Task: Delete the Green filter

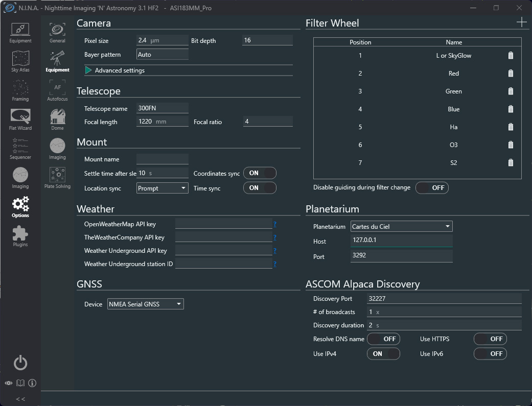Action: pyautogui.click(x=511, y=91)
